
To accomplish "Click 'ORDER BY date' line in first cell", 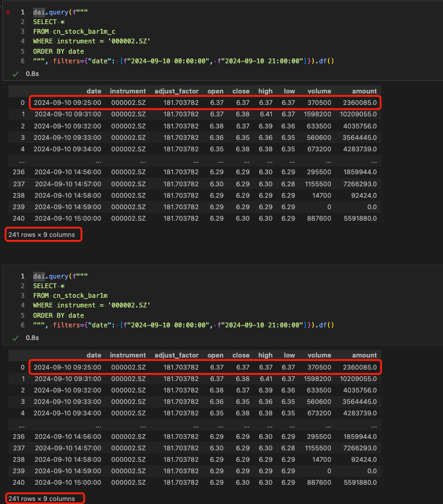I will point(58,51).
